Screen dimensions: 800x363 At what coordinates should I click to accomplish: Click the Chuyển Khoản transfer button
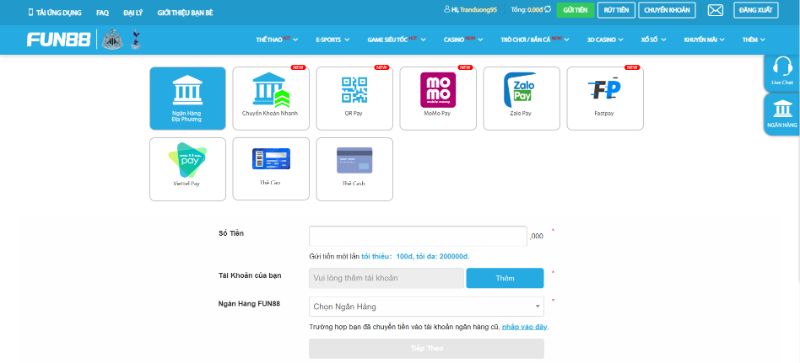666,10
